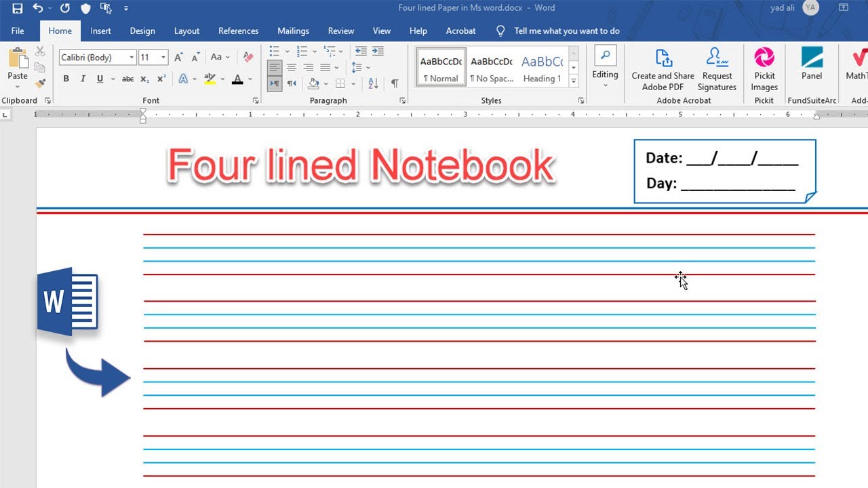868x488 pixels.
Task: Expand the bullets list dropdown
Action: 287,51
